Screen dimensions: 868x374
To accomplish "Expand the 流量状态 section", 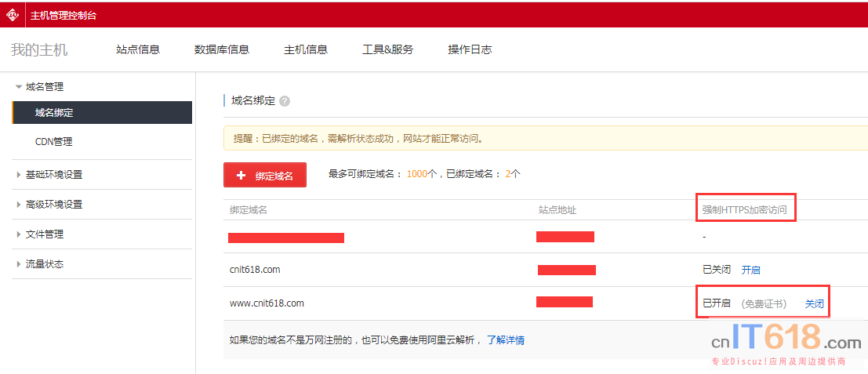I will [44, 264].
